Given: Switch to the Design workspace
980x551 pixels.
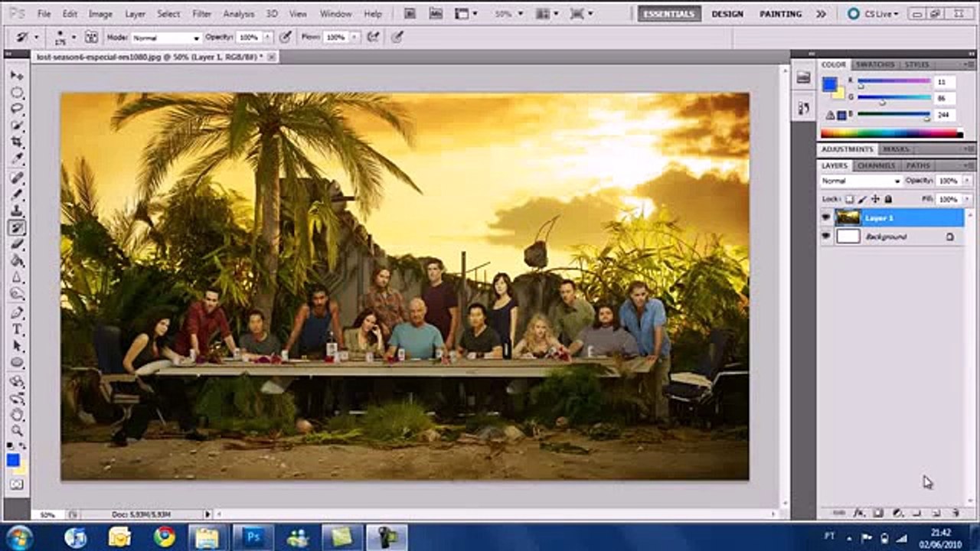Looking at the screenshot, I should (727, 14).
